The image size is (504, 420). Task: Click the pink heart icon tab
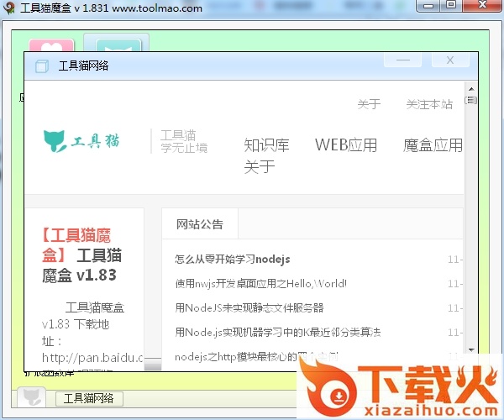point(51,45)
